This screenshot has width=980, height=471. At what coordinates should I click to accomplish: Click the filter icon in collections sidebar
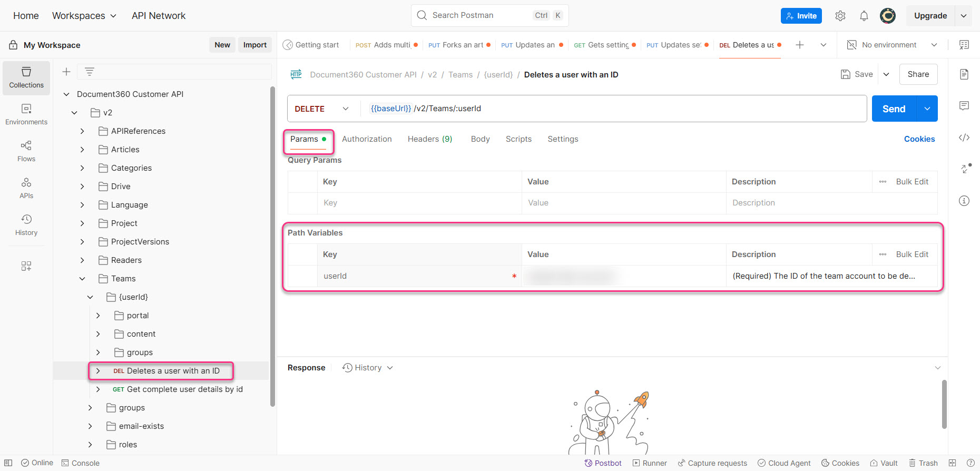tap(90, 72)
